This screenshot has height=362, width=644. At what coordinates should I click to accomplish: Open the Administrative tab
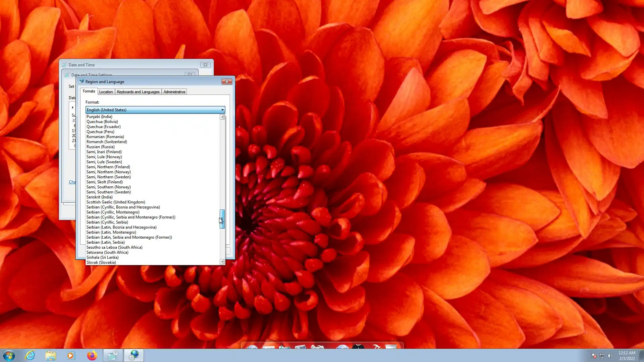174,92
